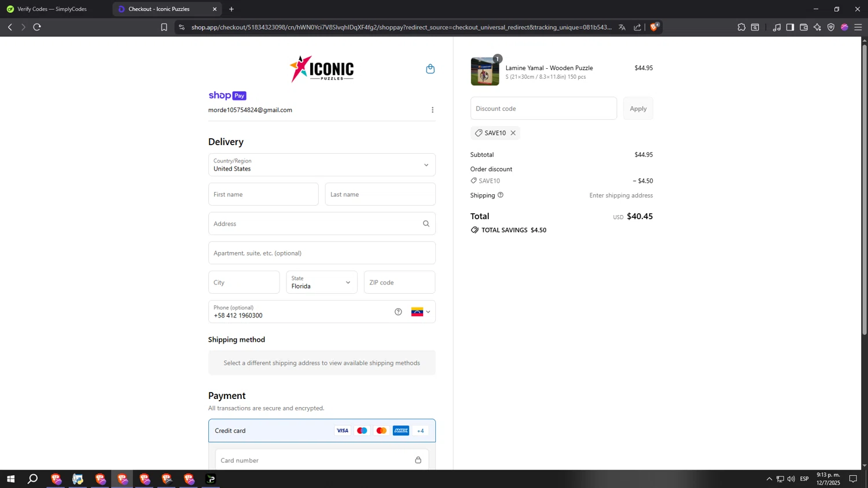Bookmark this page with bookmark icon

pyautogui.click(x=164, y=27)
